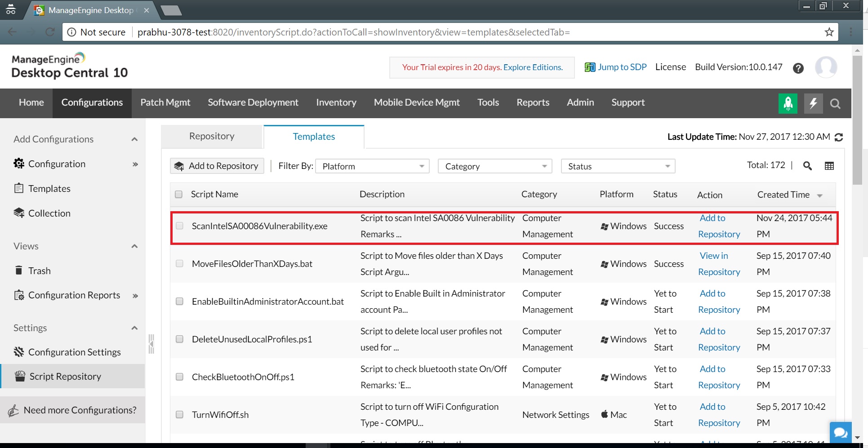The height and width of the screenshot is (448, 868).
Task: Collapse the sidebar with the splitter handle
Action: 151,344
